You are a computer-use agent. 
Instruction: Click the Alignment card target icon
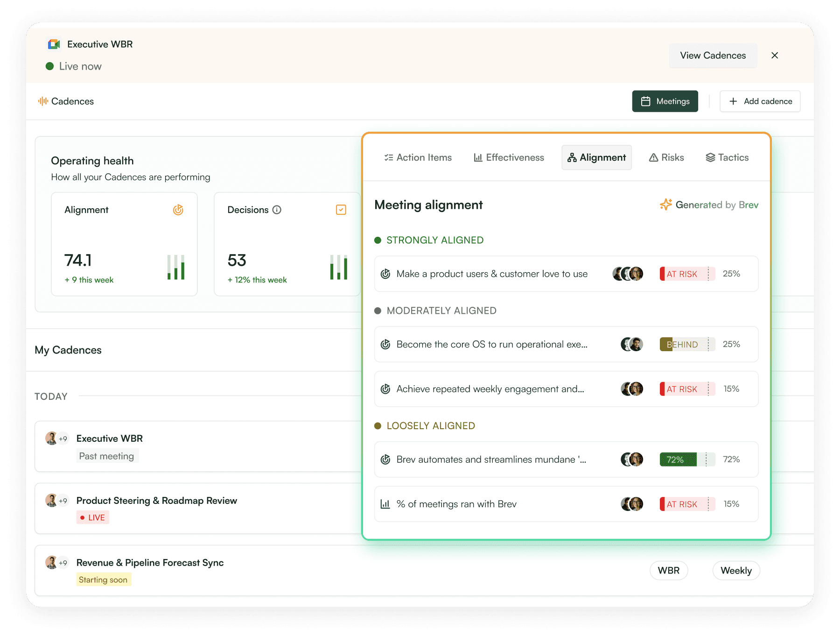pos(178,210)
